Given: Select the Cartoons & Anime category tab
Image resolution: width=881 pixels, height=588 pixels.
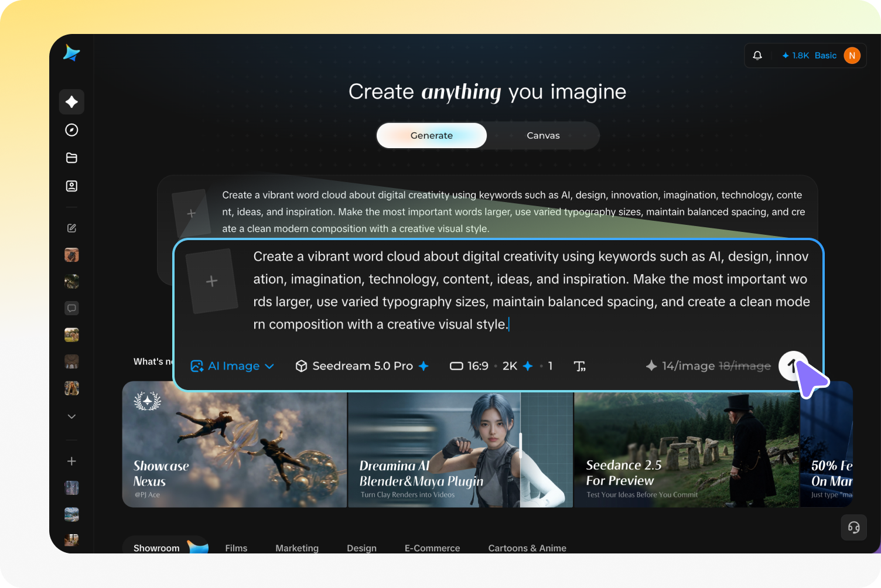Looking at the screenshot, I should click(527, 548).
